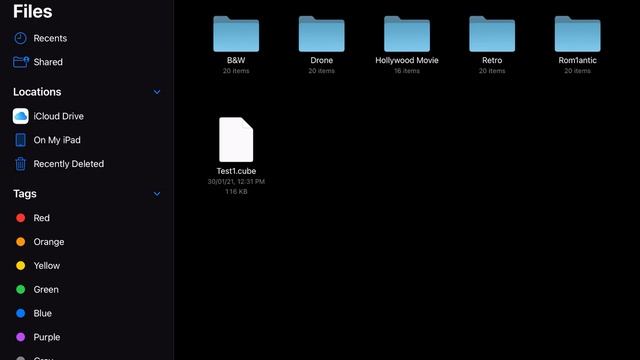The width and height of the screenshot is (640, 360).
Task: Click the Orange tag label
Action: (49, 242)
